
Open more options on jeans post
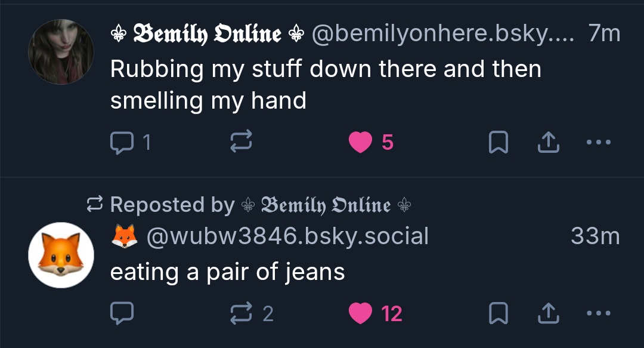point(599,313)
